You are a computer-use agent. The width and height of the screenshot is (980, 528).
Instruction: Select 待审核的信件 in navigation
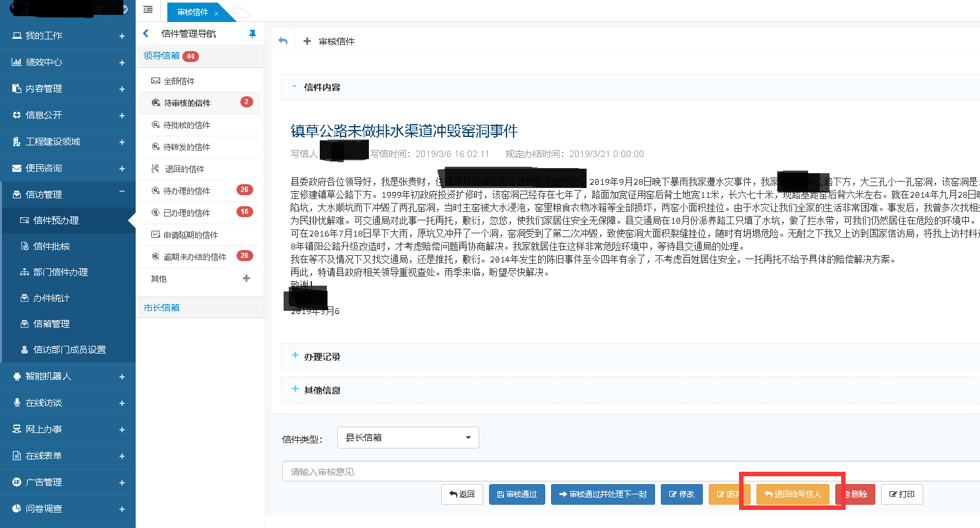[x=187, y=103]
